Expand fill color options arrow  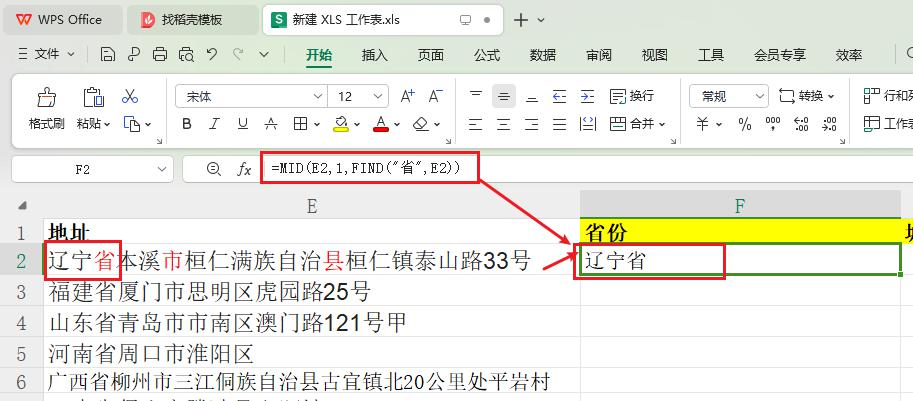pyautogui.click(x=356, y=125)
